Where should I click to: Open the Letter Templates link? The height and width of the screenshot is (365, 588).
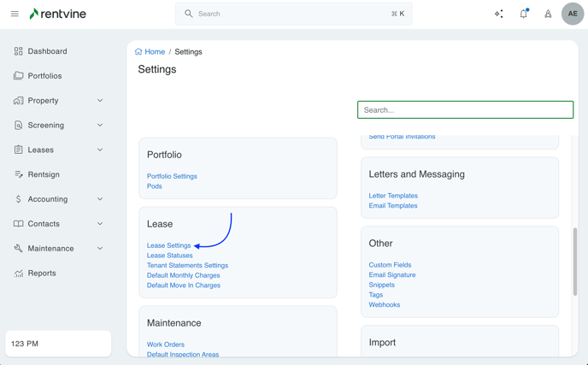(x=393, y=196)
